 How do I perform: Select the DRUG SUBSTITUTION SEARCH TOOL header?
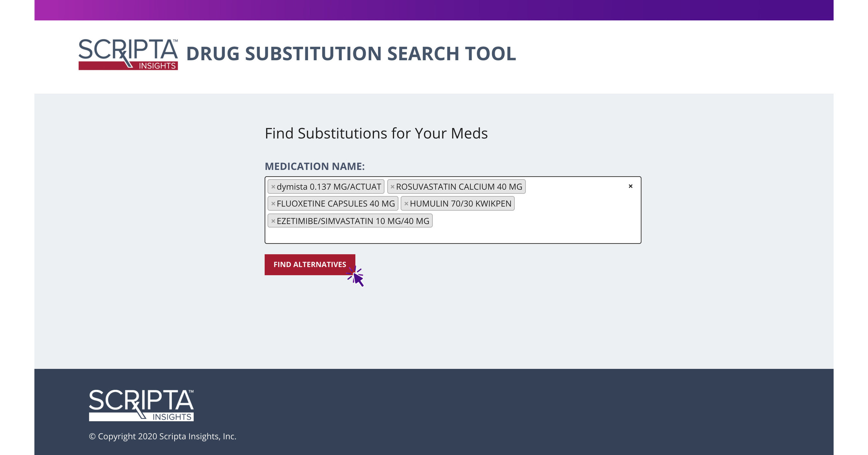point(350,53)
